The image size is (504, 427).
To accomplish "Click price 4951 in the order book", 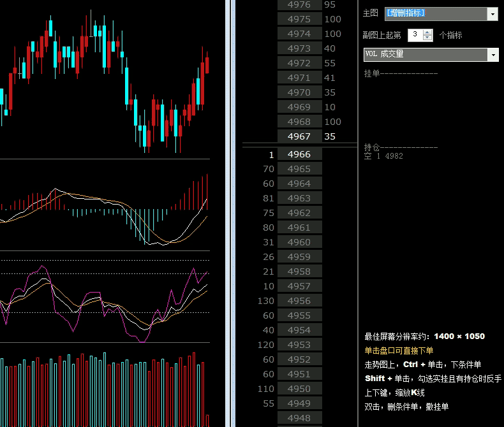I will pyautogui.click(x=300, y=374).
